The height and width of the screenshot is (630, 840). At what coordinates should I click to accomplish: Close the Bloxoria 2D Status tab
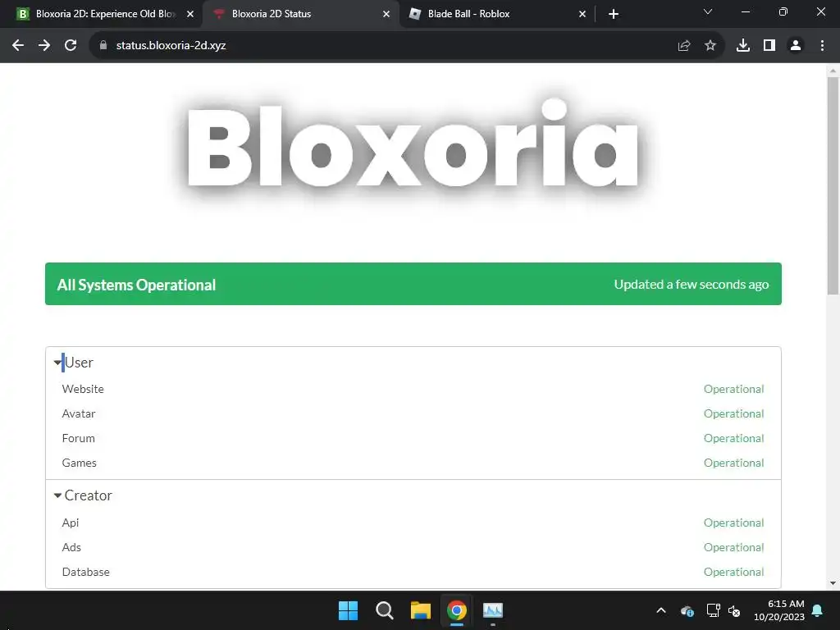click(x=386, y=14)
